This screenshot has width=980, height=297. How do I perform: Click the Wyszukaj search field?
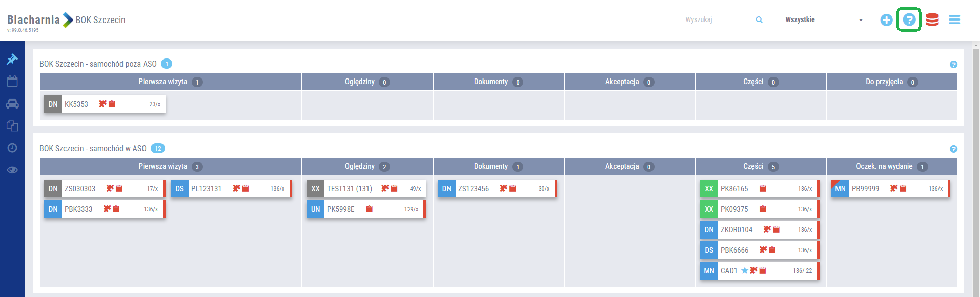718,20
